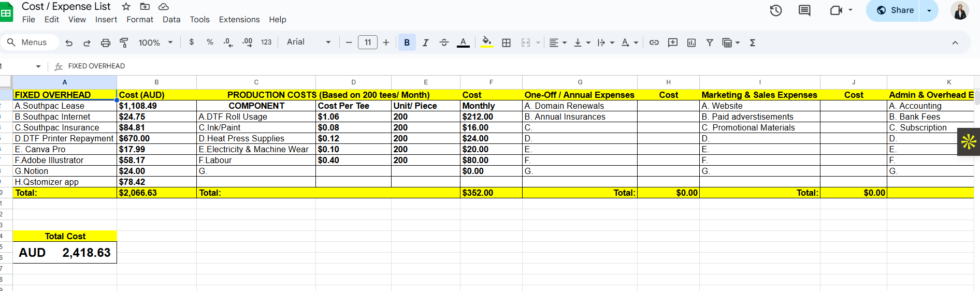
Task: Open the comments panel icon
Action: click(x=804, y=10)
